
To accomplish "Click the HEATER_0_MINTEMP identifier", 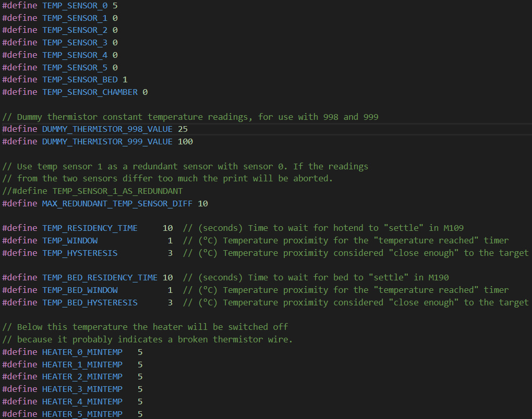I will point(82,352).
